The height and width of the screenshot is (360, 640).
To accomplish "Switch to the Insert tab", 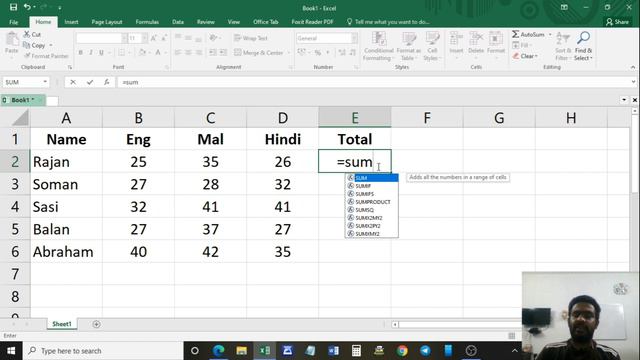I will (71, 22).
